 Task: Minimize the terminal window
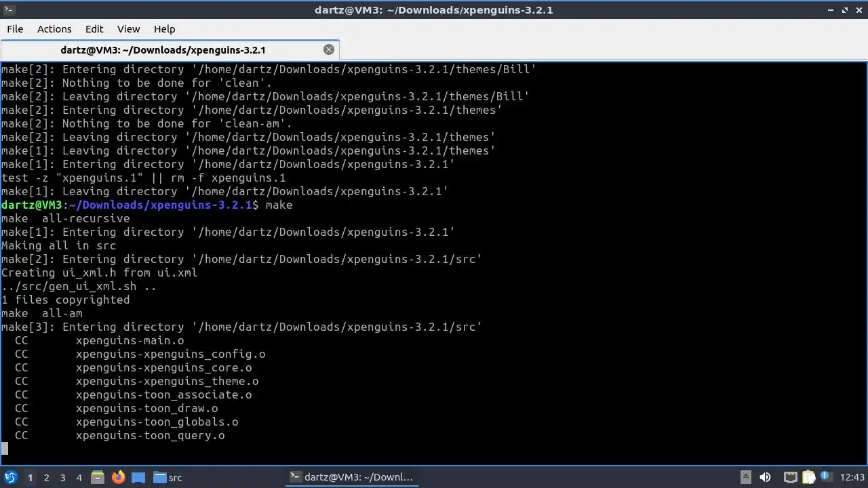[831, 10]
